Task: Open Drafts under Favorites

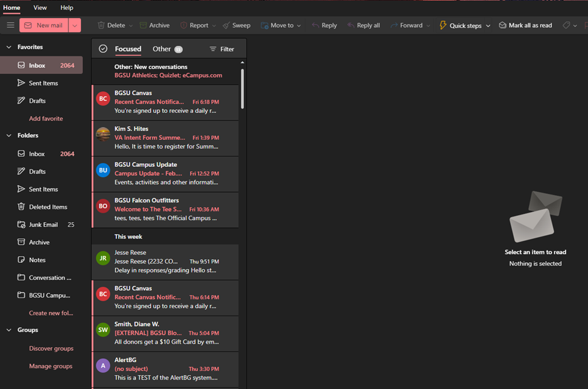Action: (x=41, y=101)
